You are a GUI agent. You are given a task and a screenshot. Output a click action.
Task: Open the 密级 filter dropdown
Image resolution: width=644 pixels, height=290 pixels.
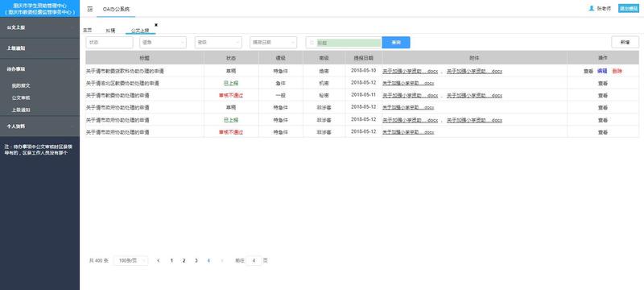(x=218, y=43)
